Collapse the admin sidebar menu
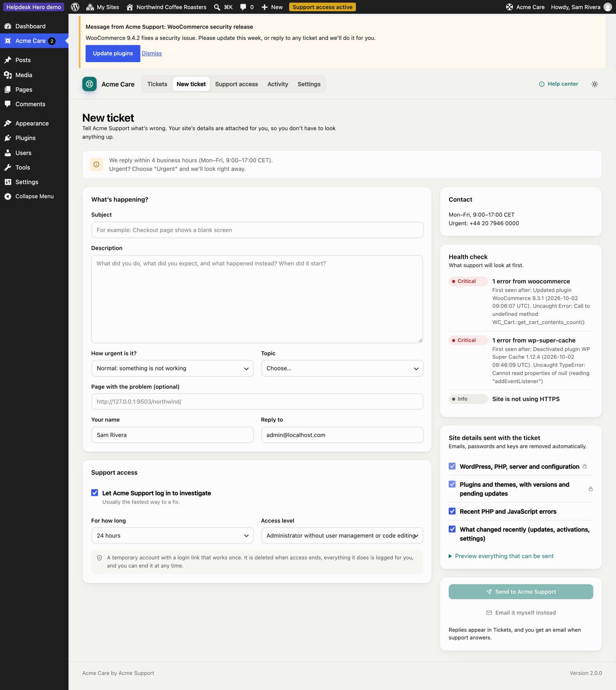616x690 pixels. click(x=34, y=196)
